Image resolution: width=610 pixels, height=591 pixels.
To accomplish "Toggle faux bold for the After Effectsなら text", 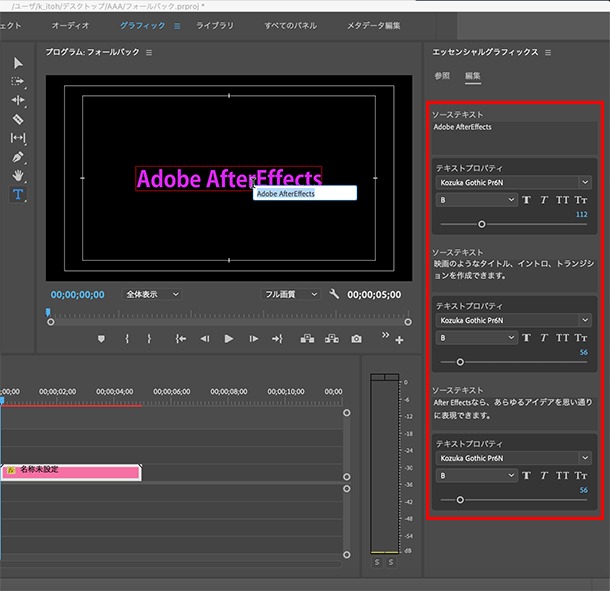I will pos(526,475).
